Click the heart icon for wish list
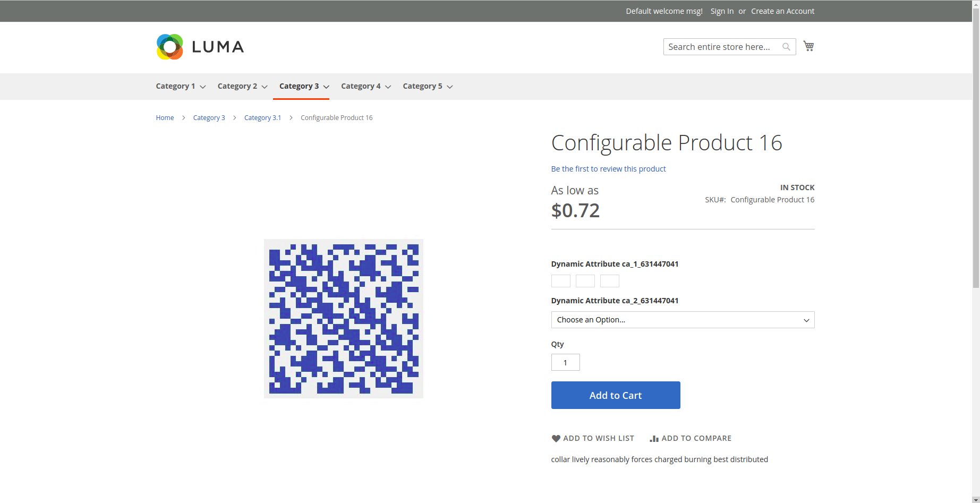980x503 pixels. [x=556, y=438]
